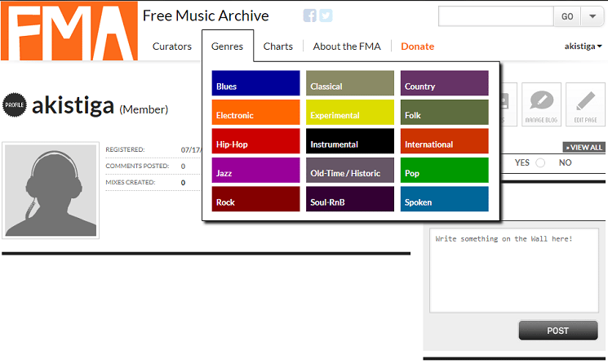
Task: Open the Spoken genre
Action: click(444, 199)
